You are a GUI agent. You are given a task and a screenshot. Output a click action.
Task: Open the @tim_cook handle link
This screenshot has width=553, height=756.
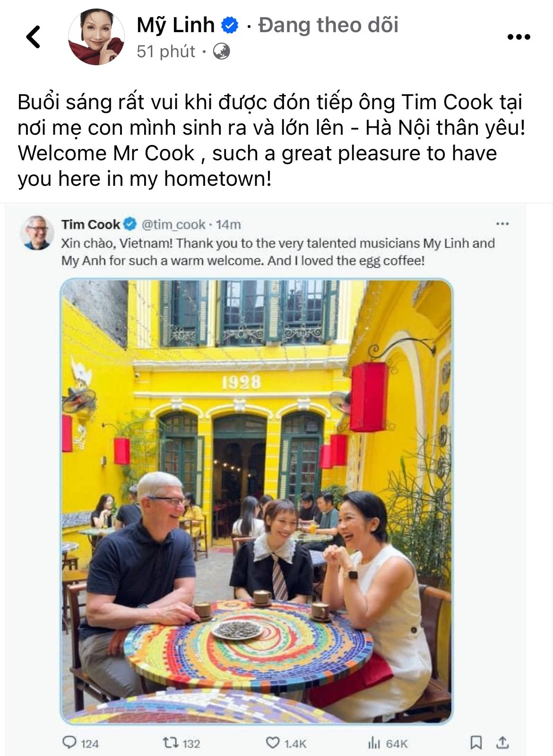pyautogui.click(x=173, y=224)
